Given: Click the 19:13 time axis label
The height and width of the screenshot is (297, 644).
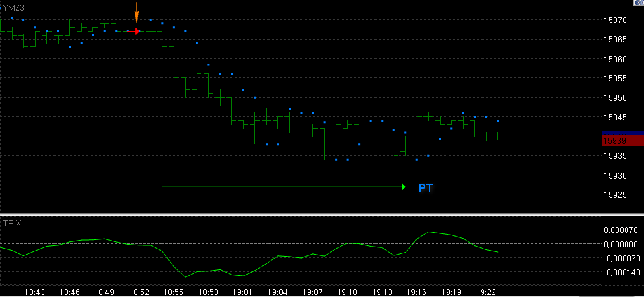Looking at the screenshot, I should 382,292.
